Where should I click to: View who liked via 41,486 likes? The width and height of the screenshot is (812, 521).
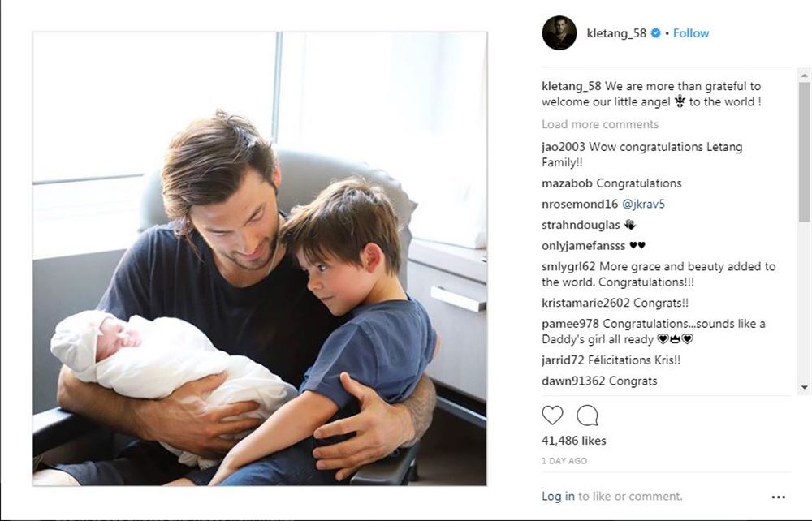pos(573,441)
